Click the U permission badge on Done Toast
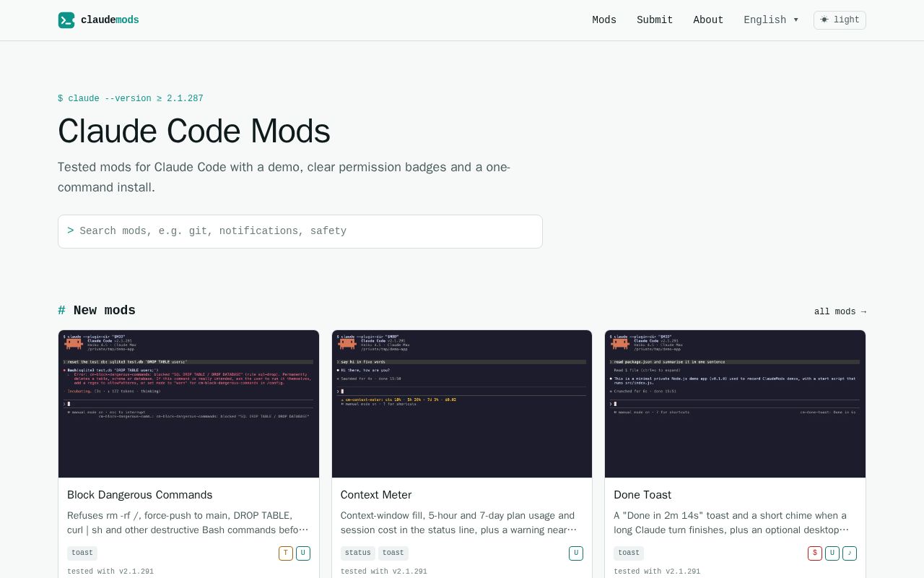This screenshot has height=578, width=924. [x=832, y=553]
